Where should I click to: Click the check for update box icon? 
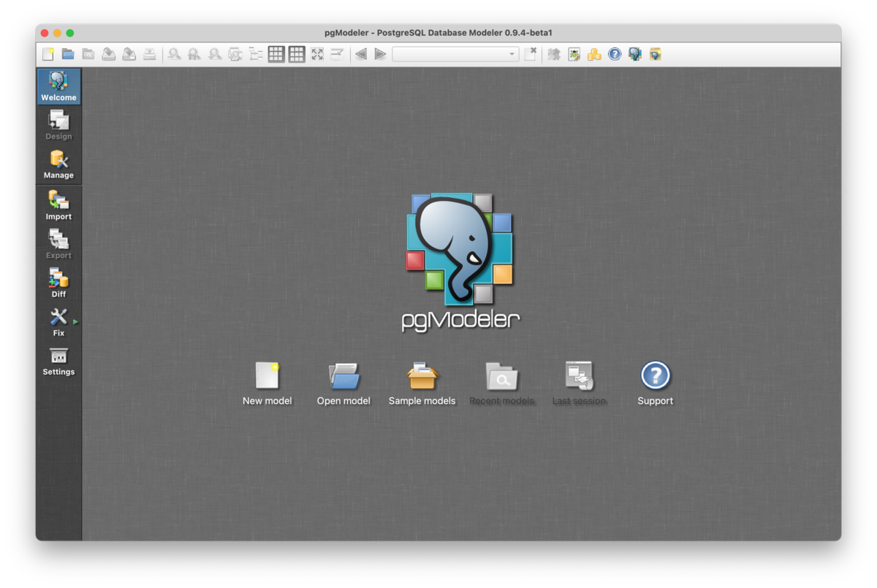[x=656, y=54]
